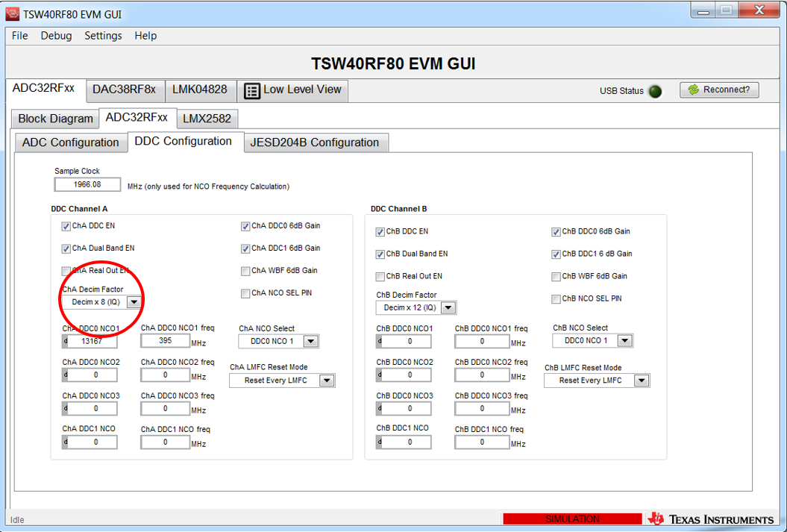787x532 pixels.
Task: Enable ChA WBF 6dB Gain checkbox
Action: tap(245, 271)
